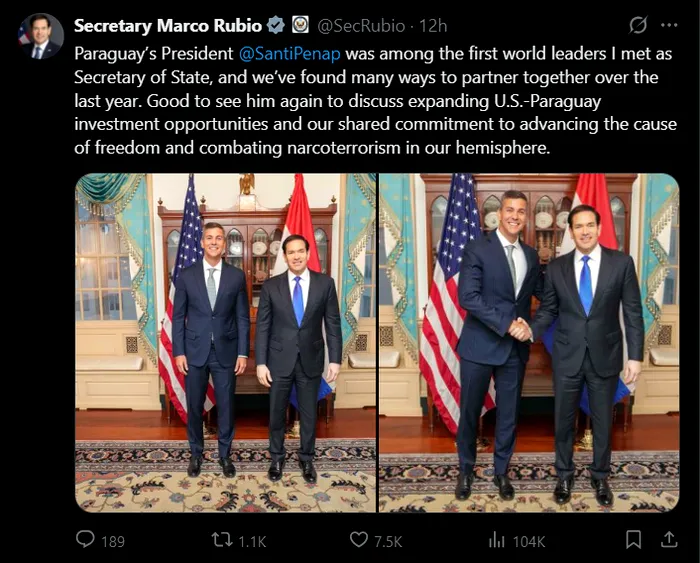View post analytics bar chart icon
This screenshot has height=563, width=700.
(x=496, y=540)
